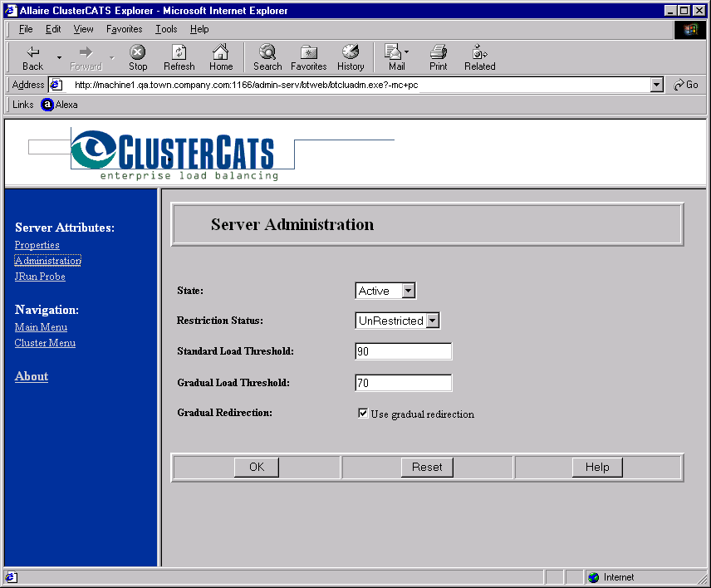Open the Properties link
This screenshot has height=588, width=711.
37,245
